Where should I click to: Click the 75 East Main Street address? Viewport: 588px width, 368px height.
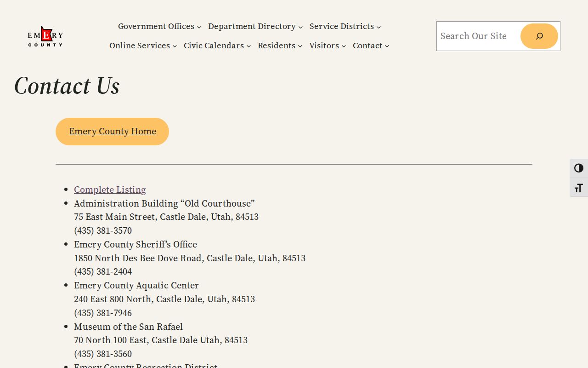tap(166, 217)
